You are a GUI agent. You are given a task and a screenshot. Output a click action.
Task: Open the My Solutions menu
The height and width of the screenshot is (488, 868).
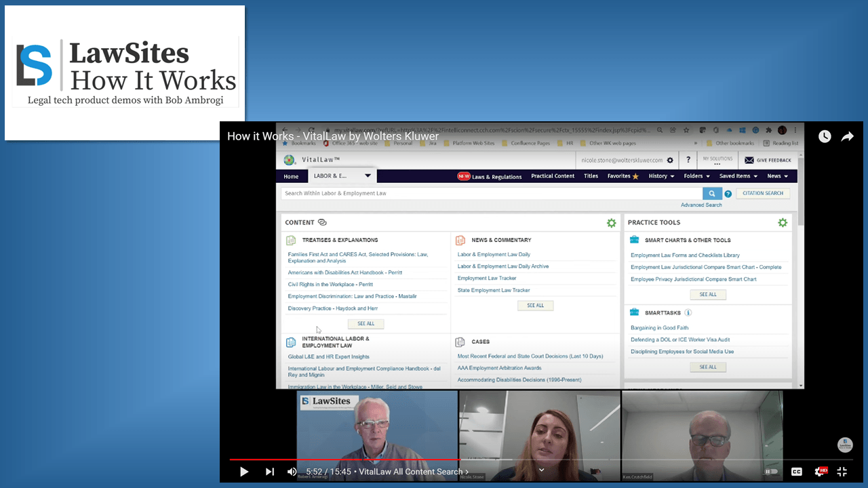pyautogui.click(x=717, y=161)
